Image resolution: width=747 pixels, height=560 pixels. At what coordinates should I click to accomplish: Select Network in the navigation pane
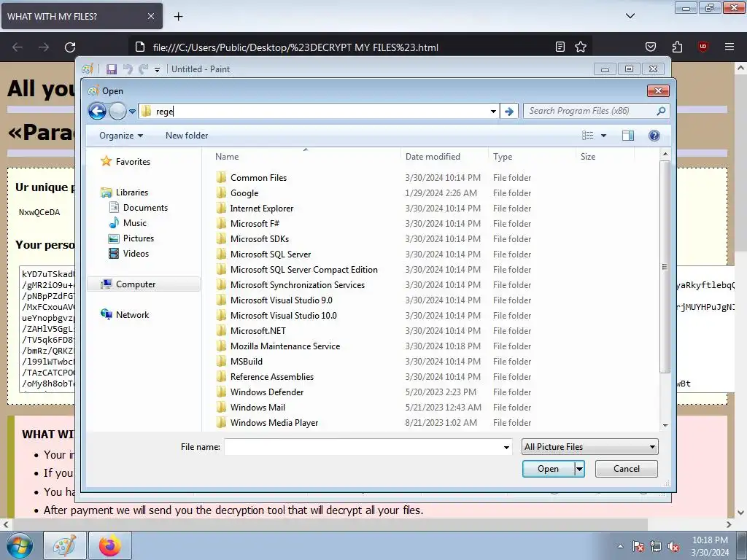125,315
